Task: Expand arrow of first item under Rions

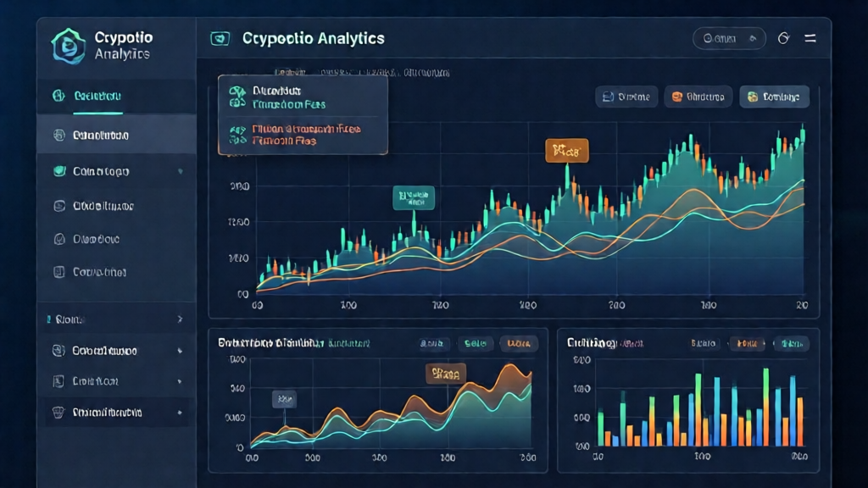Action: click(x=180, y=351)
